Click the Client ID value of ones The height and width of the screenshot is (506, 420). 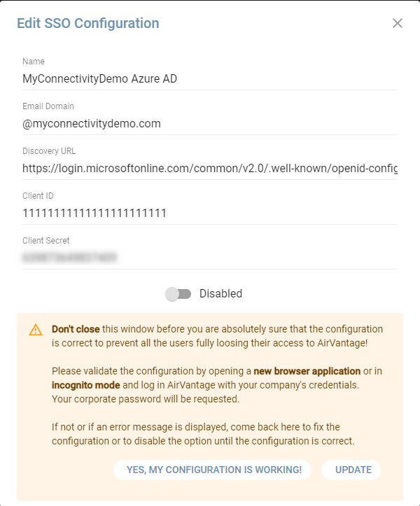[94, 213]
